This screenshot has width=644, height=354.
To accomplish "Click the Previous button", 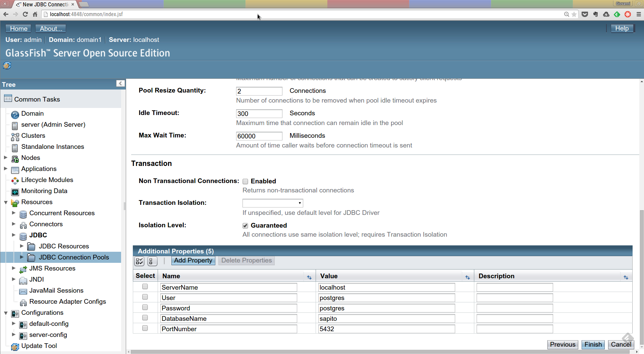I will (562, 344).
